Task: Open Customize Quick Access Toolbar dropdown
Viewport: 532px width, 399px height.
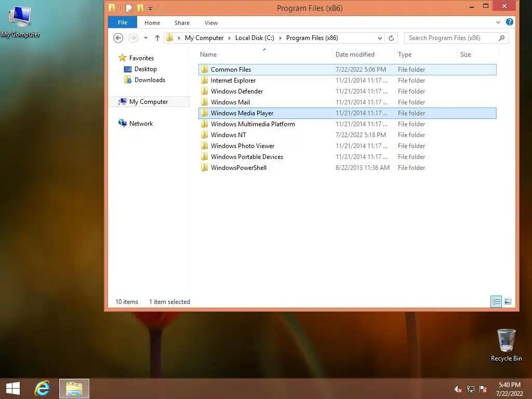Action: 150,8
